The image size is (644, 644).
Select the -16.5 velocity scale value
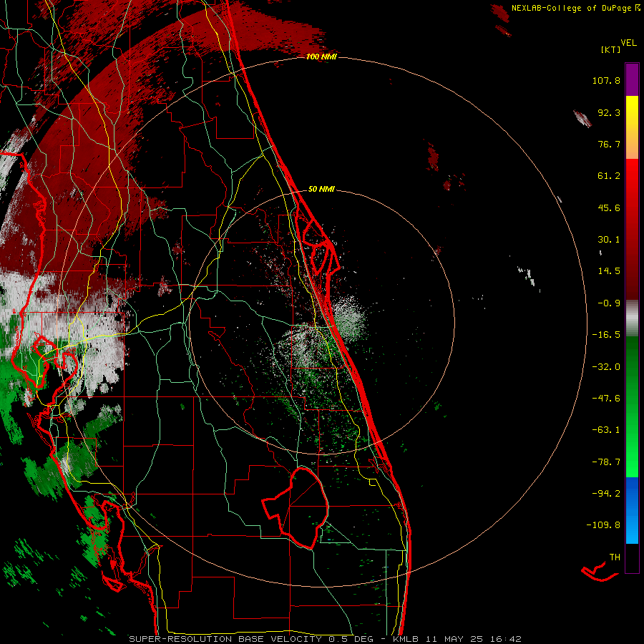(606, 335)
